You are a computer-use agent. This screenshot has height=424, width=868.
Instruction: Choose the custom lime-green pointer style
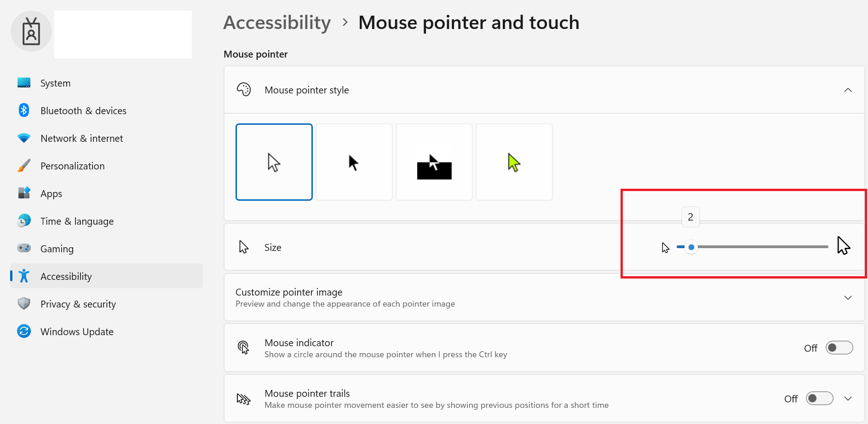tap(514, 162)
